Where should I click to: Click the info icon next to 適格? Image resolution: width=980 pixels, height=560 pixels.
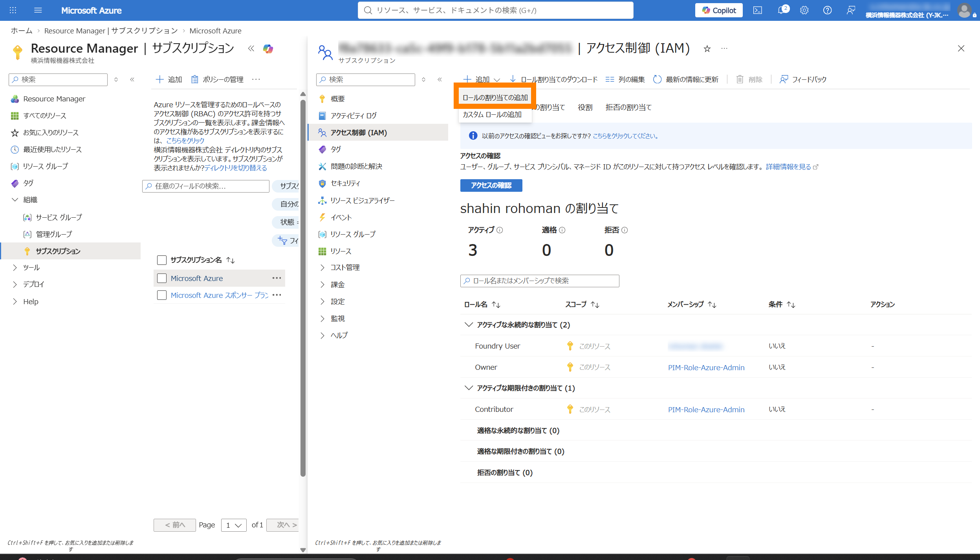point(562,230)
